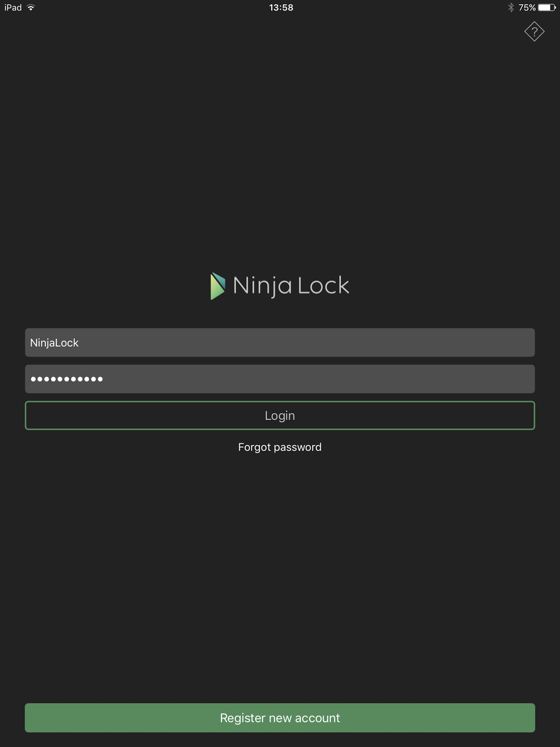Show app help via diamond icon

pos(534,31)
